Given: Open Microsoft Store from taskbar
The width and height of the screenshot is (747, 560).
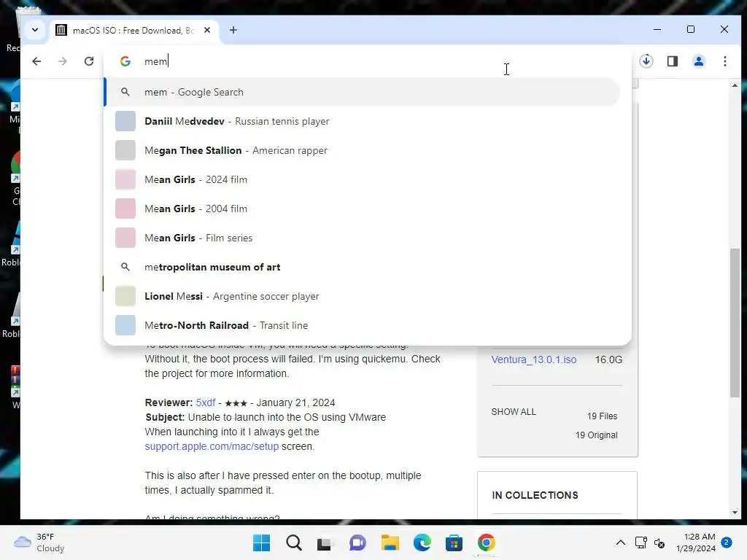Looking at the screenshot, I should click(454, 542).
